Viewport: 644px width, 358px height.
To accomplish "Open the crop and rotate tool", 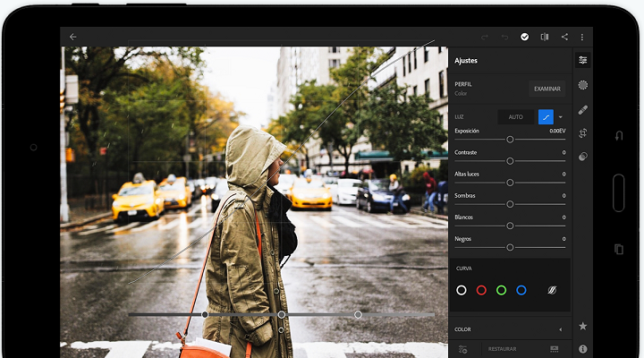I will click(583, 133).
